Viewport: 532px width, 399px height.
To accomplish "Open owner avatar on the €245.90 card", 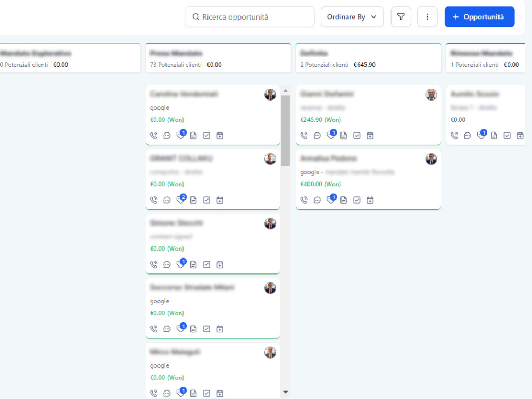I will [431, 95].
